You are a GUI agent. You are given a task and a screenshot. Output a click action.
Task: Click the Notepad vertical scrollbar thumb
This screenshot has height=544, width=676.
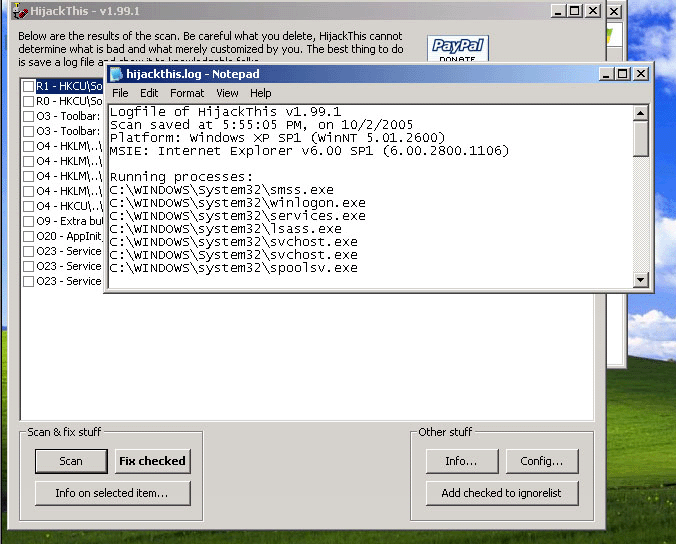(641, 139)
